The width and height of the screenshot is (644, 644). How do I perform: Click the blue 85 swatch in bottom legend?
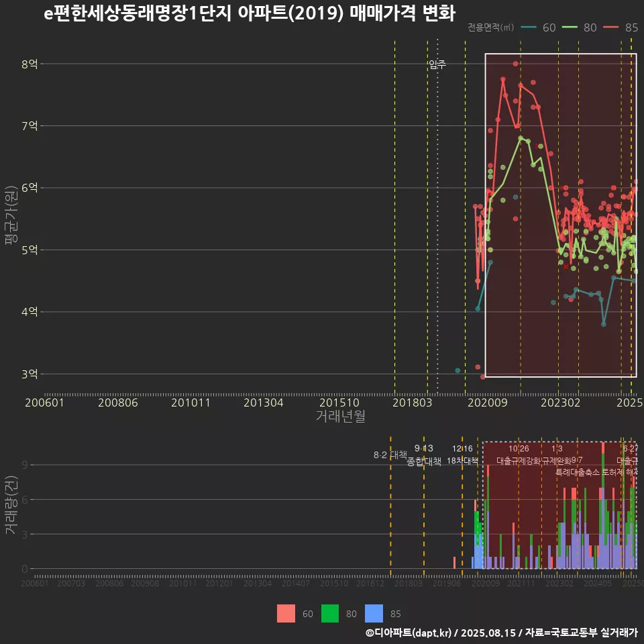(374, 614)
